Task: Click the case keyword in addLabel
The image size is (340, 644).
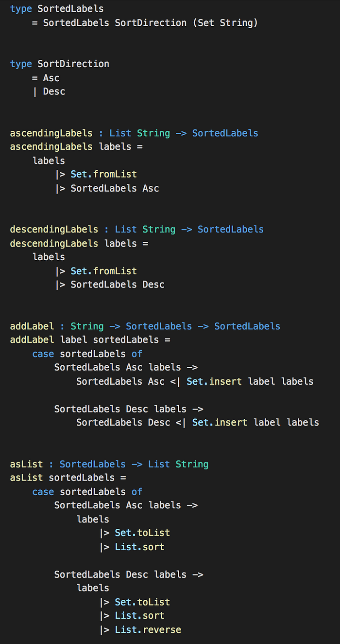Action: 43,354
